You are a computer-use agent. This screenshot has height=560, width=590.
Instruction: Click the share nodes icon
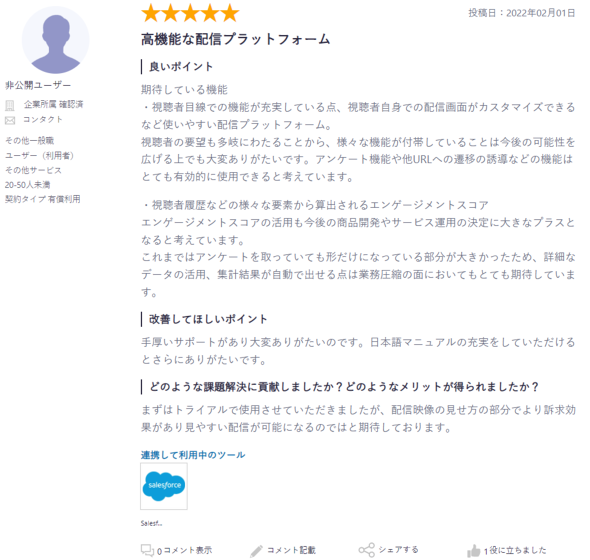pyautogui.click(x=366, y=550)
